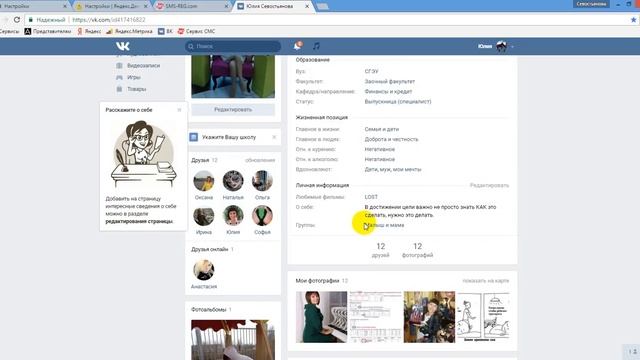
Task: Click показать на карте link
Action: 486,281
